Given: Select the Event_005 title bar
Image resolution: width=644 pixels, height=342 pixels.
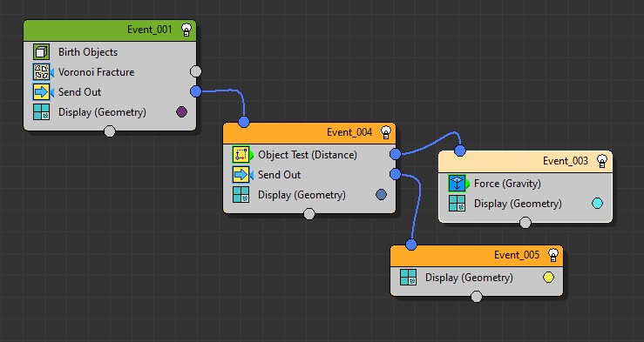Looking at the screenshot, I should click(x=477, y=256).
